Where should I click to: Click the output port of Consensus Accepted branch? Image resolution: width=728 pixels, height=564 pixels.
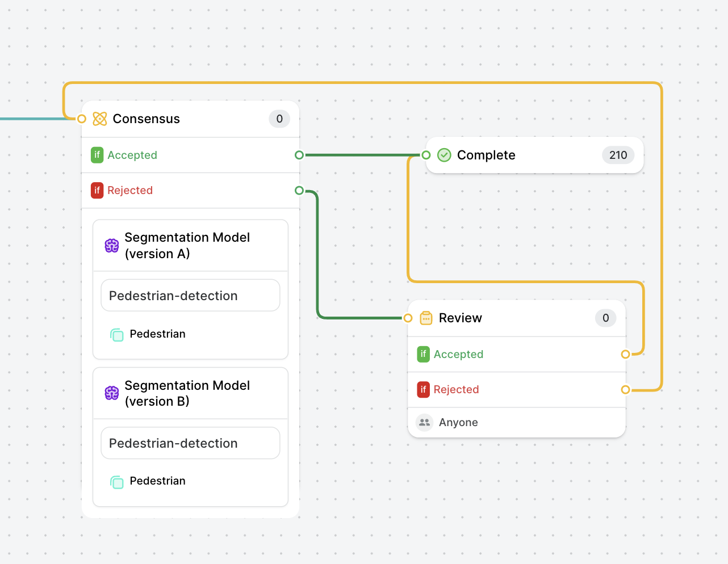[299, 154]
